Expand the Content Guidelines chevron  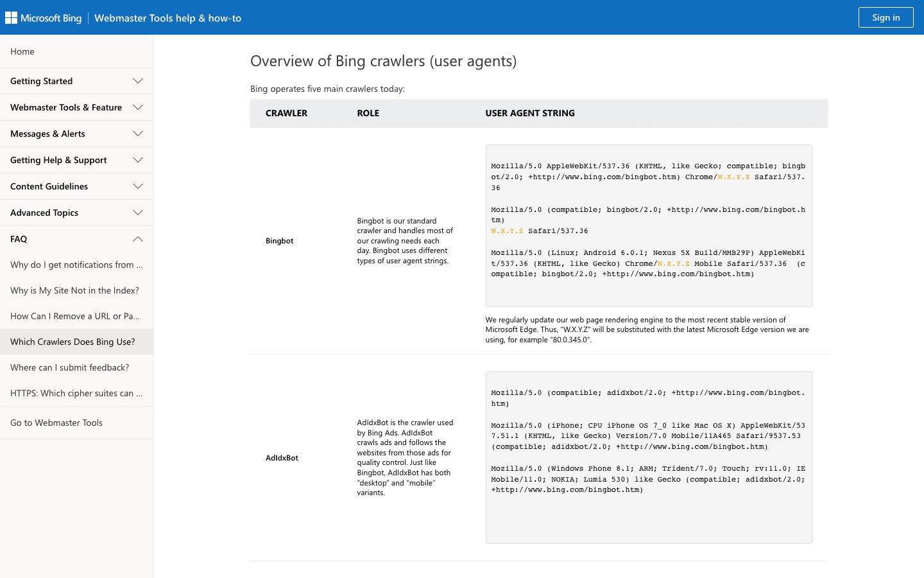pos(138,186)
